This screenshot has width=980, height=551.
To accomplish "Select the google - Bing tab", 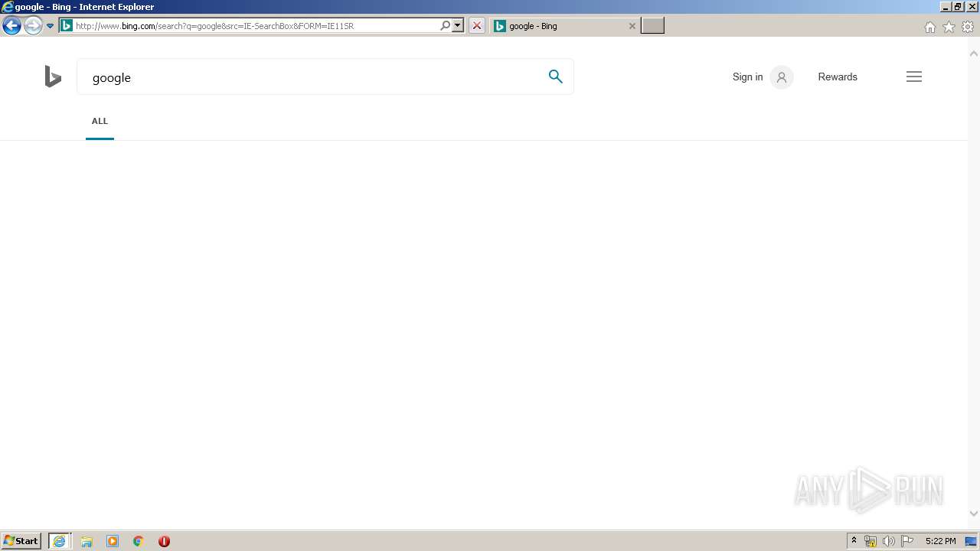I will (x=564, y=26).
